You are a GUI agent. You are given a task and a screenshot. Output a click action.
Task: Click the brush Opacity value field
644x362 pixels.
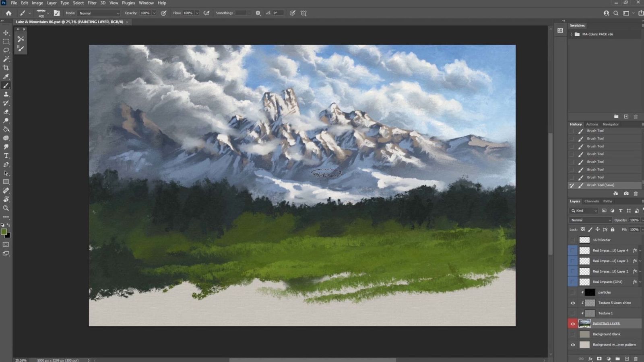point(145,13)
